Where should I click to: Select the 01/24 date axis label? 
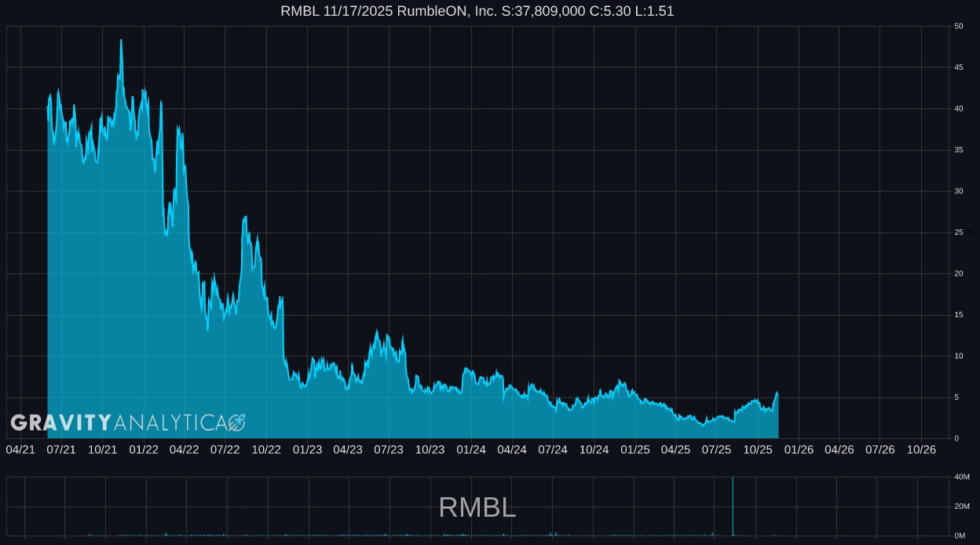470,449
